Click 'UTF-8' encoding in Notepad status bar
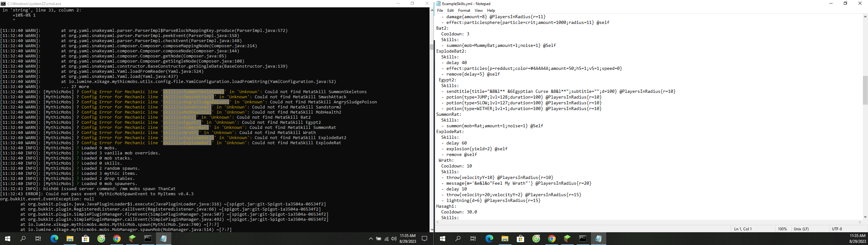The image size is (868, 245). point(837,229)
